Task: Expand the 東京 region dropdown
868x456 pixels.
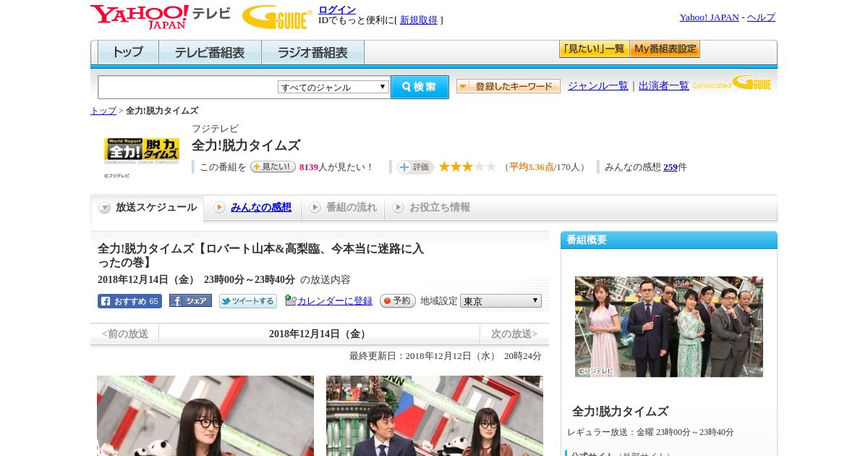Action: [501, 301]
